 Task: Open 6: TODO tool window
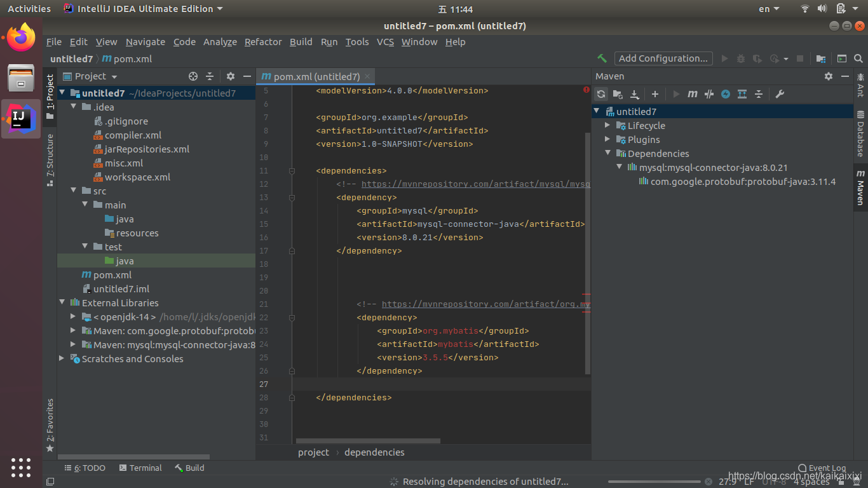tap(85, 468)
